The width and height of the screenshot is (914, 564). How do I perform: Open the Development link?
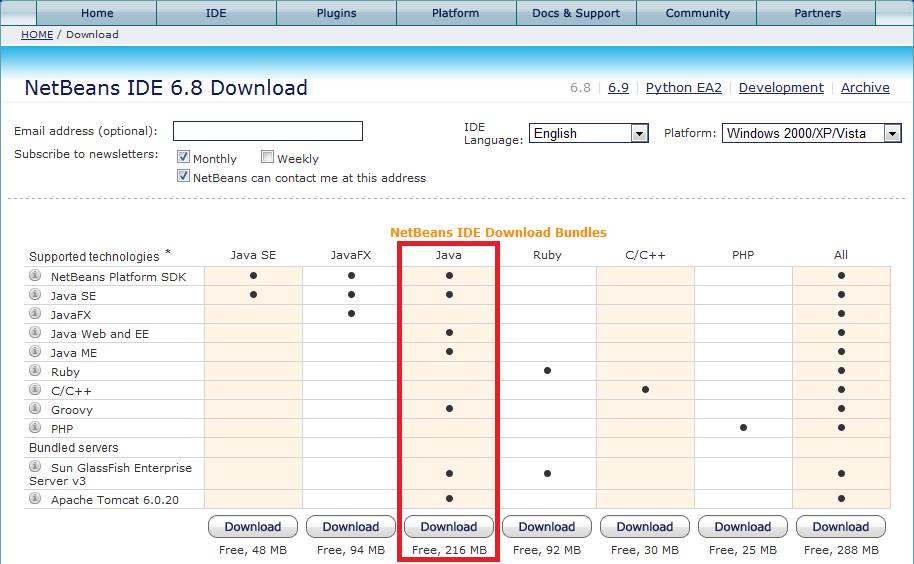click(x=781, y=88)
